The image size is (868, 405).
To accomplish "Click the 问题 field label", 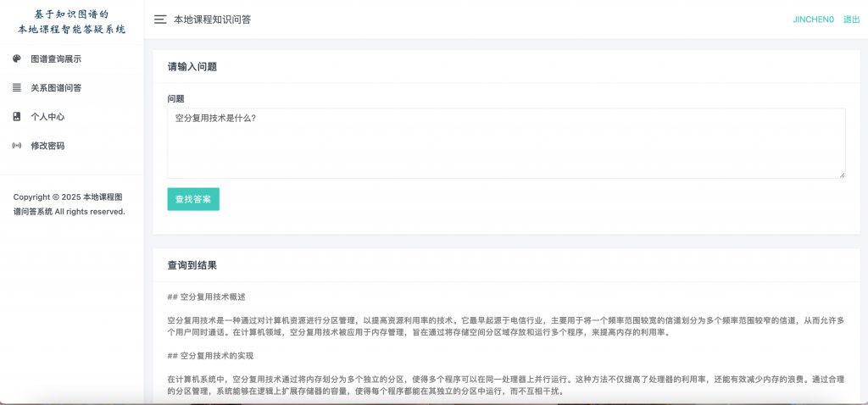I will coord(176,98).
